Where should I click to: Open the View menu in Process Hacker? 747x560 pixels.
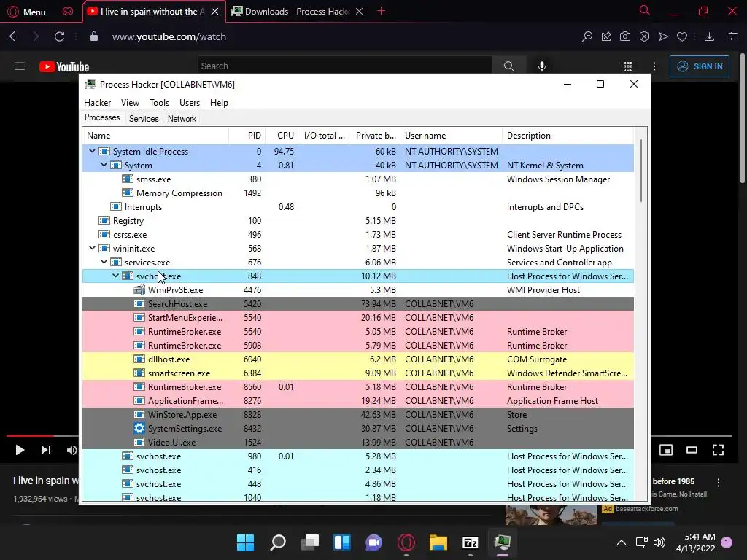point(130,103)
